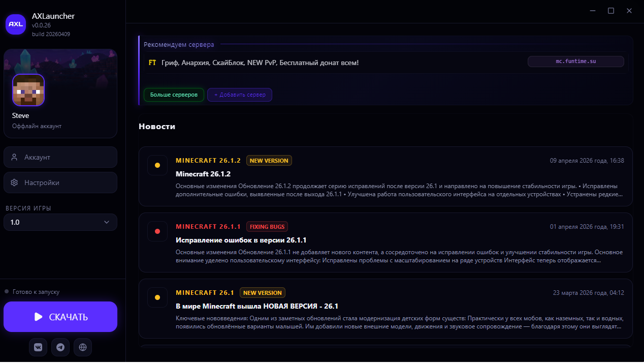
Task: Click the v0.0.26 version text
Action: pyautogui.click(x=41, y=25)
